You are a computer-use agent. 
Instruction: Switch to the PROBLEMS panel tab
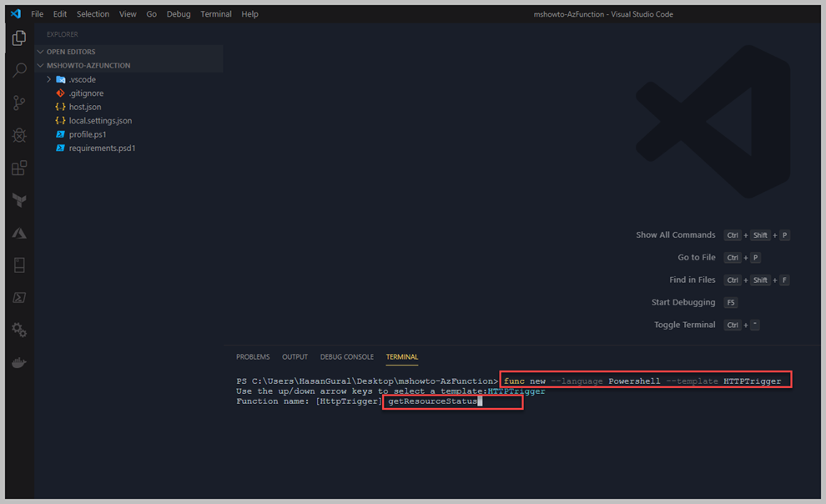tap(253, 357)
